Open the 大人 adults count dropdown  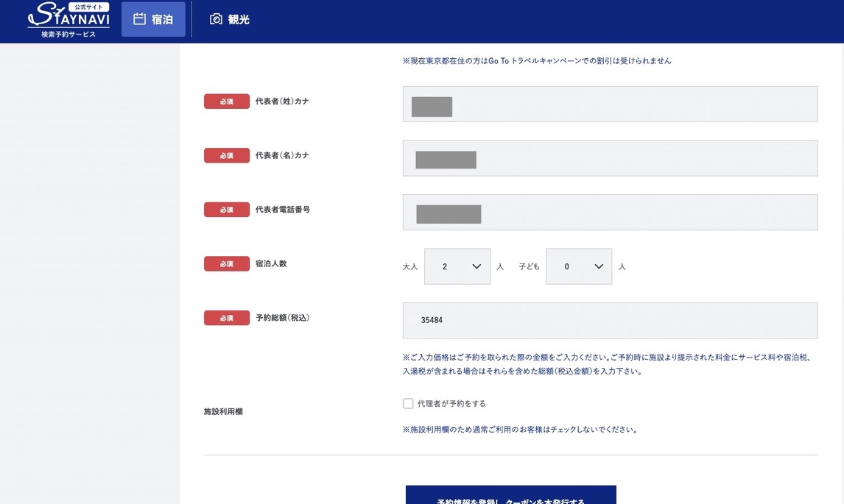point(457,266)
